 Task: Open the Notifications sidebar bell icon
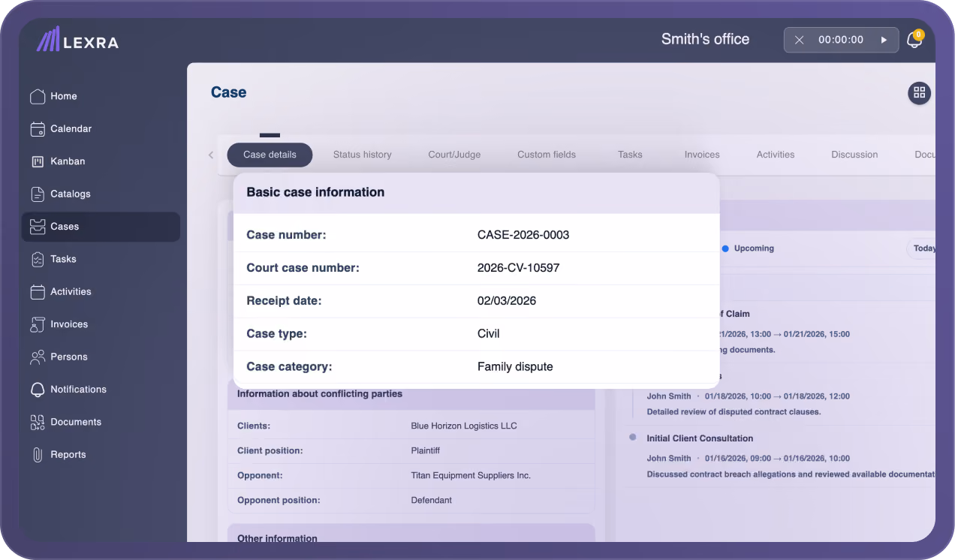tap(38, 390)
